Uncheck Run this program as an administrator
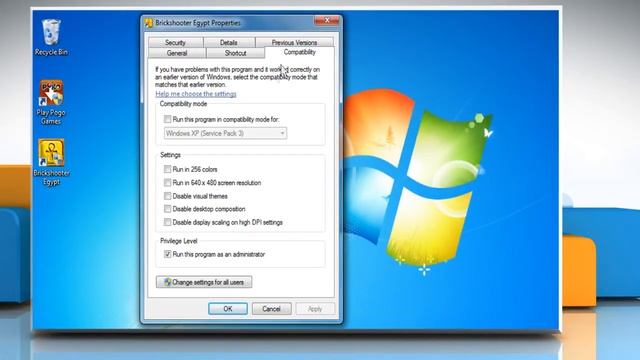Screen dimensions: 640x360 click(x=167, y=254)
